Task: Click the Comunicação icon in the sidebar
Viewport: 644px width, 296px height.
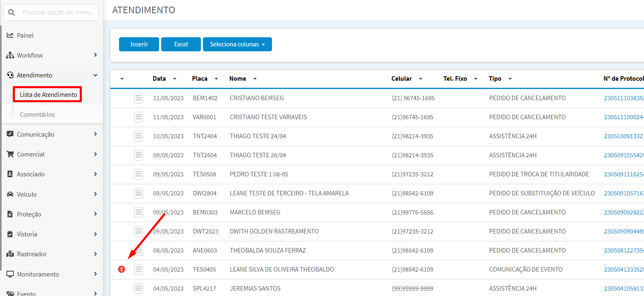Action: click(10, 134)
